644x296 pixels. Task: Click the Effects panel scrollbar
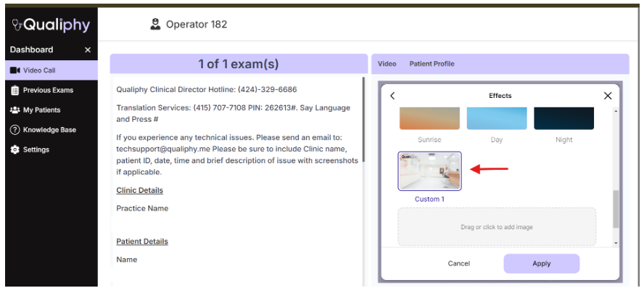tap(616, 210)
